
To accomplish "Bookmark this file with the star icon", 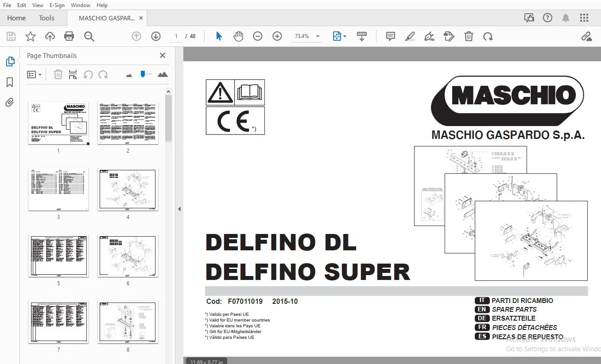I will tap(31, 36).
